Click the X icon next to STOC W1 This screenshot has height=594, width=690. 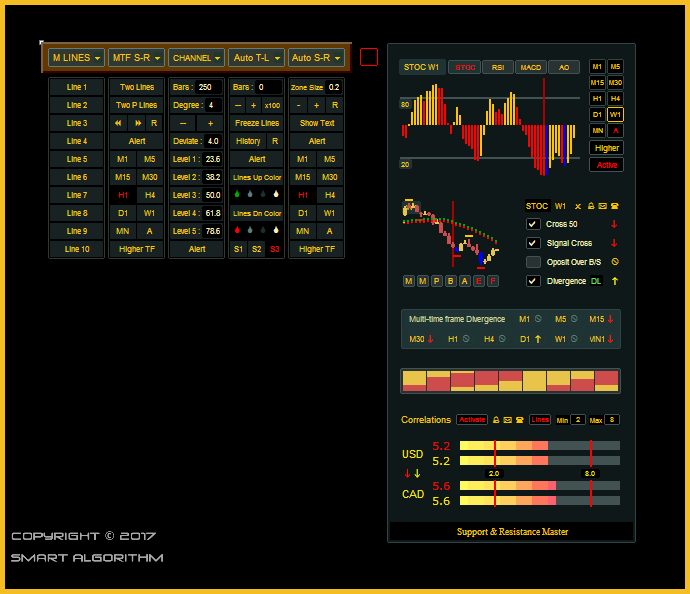[x=578, y=206]
